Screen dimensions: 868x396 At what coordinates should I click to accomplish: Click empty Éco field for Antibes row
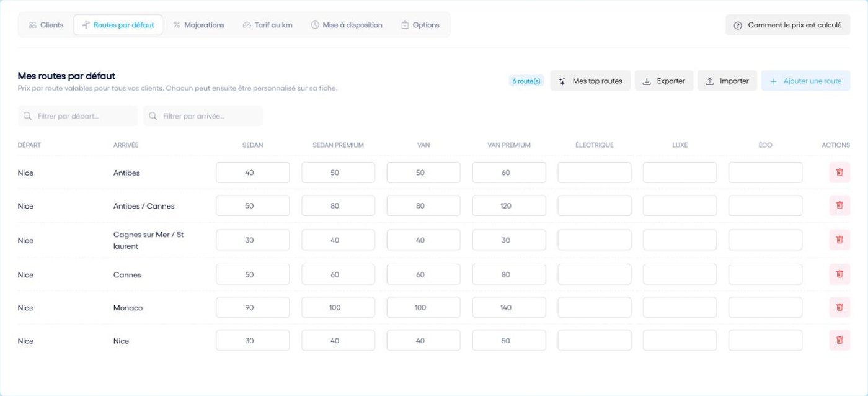pos(765,173)
